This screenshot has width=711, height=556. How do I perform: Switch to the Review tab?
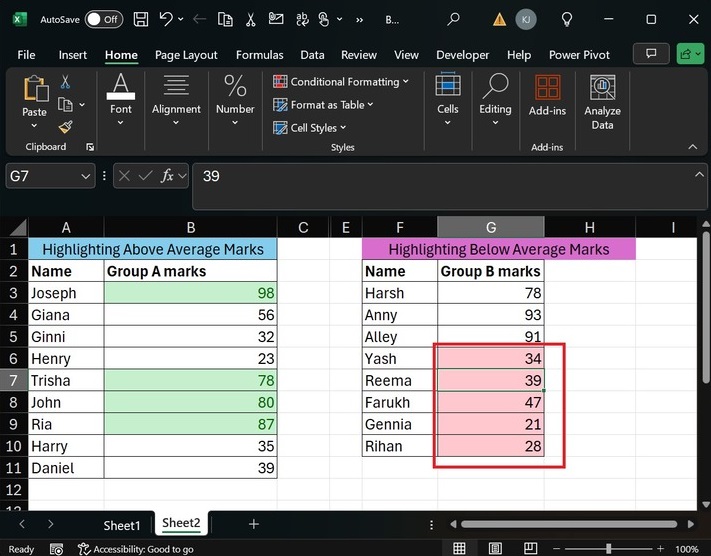click(x=359, y=55)
